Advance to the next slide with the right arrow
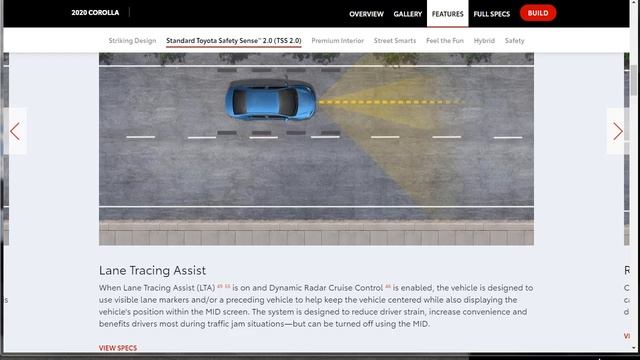The image size is (640, 360). (x=618, y=131)
